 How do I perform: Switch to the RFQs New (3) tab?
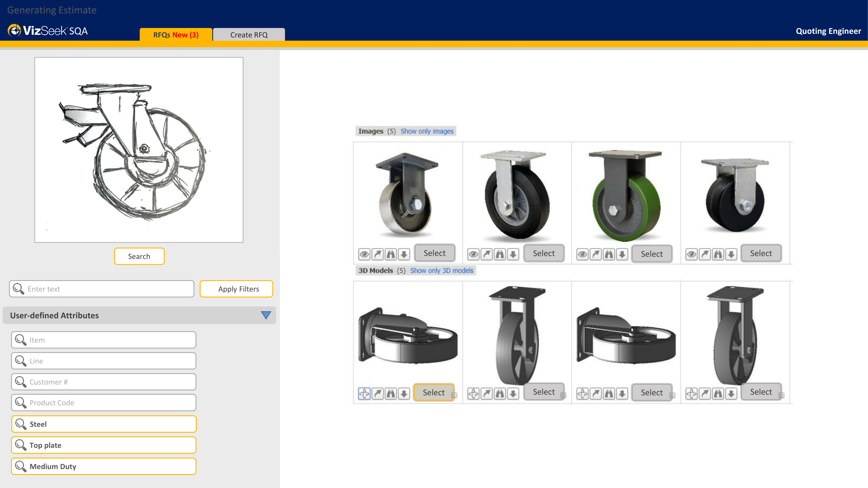176,35
